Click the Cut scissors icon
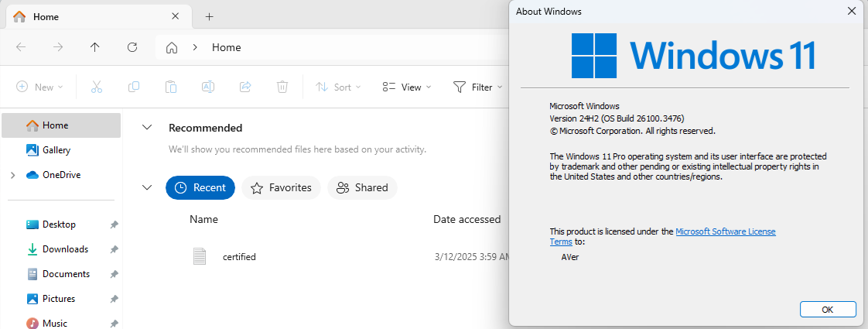Screen dimensions: 868x329 click(97, 87)
